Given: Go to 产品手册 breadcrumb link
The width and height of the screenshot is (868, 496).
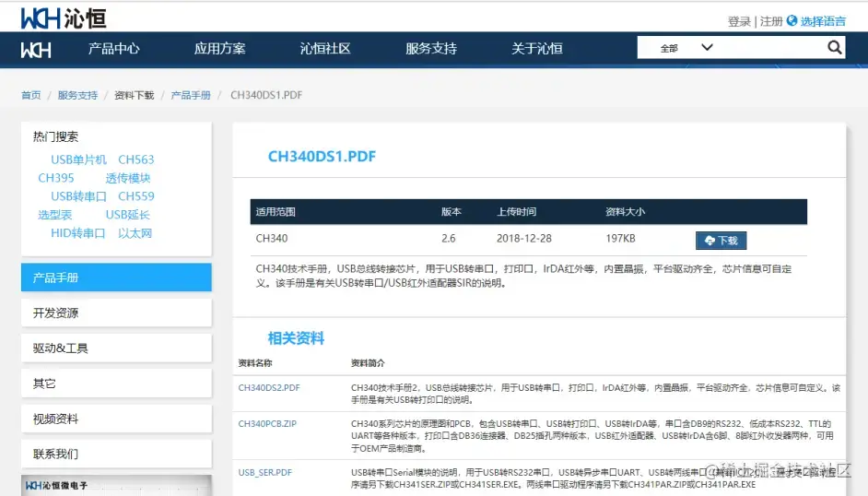Looking at the screenshot, I should click(x=191, y=95).
